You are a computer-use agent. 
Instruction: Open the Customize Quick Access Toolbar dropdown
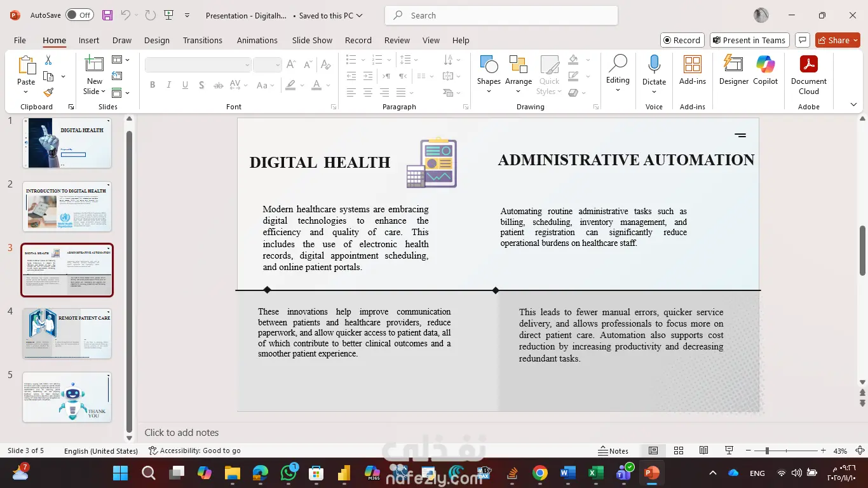point(187,15)
